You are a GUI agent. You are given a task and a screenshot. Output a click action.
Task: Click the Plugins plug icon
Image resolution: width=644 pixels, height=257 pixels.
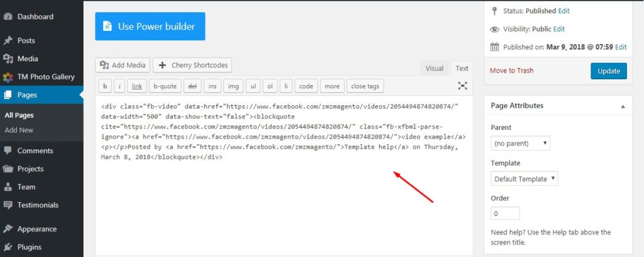click(8, 247)
